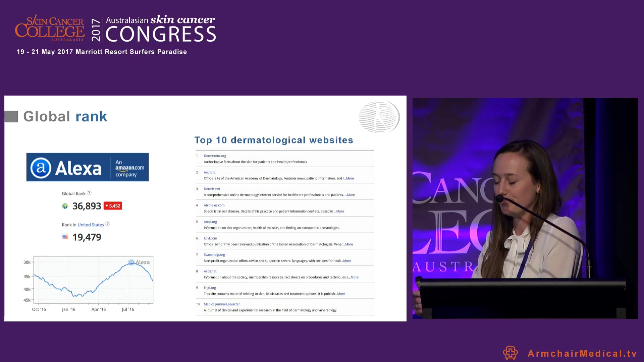Screen dimensions: 644x362
Task: Click the United States rank help icon
Action: point(108,224)
